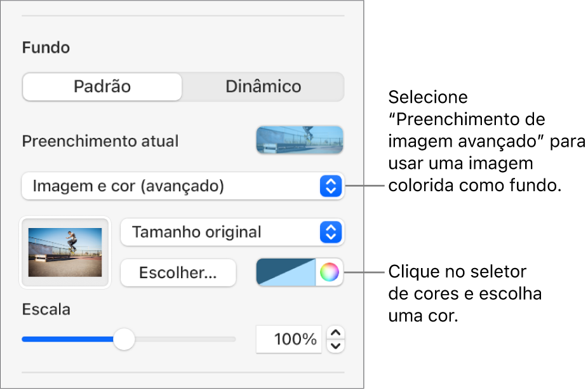This screenshot has width=588, height=390.
Task: Click the Preenchimento atual preview swatch
Action: (x=299, y=140)
